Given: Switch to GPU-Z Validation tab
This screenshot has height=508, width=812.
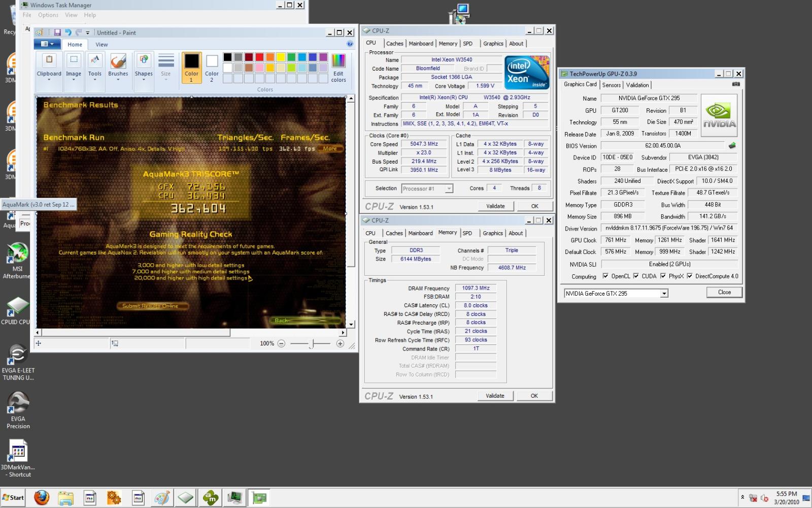Looking at the screenshot, I should coord(637,85).
